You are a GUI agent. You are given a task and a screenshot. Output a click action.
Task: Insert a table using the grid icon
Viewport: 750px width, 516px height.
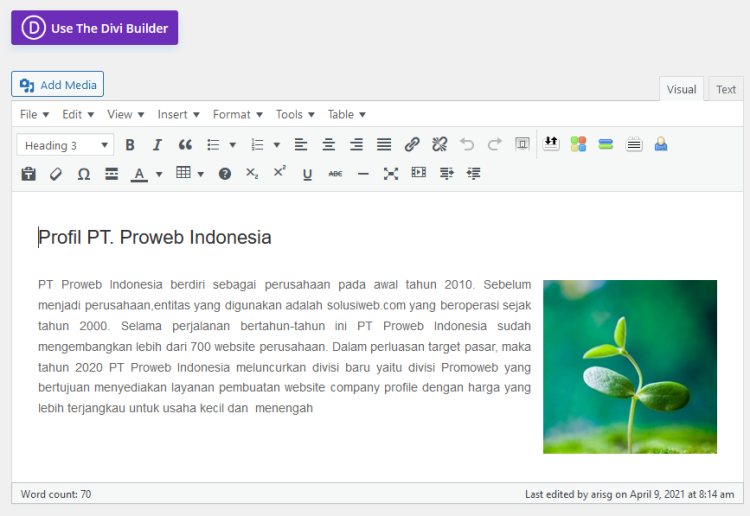[x=183, y=173]
